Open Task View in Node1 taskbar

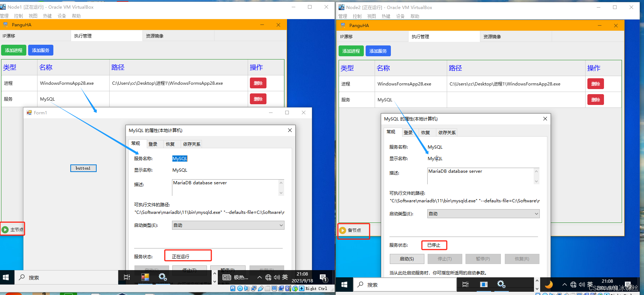tap(127, 277)
